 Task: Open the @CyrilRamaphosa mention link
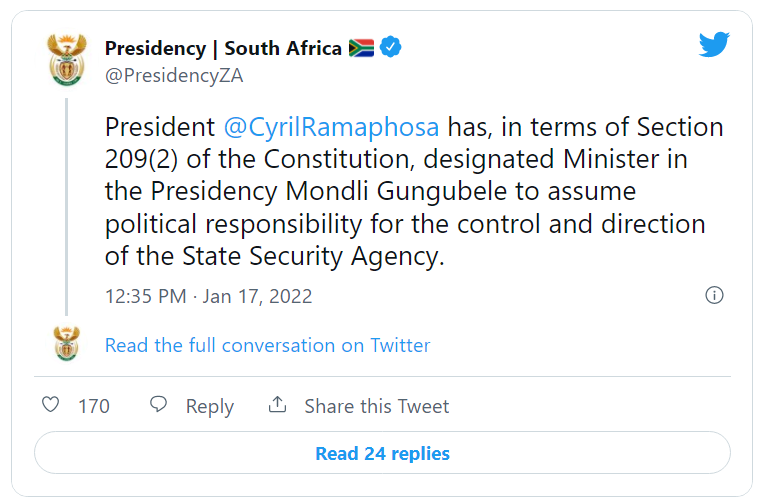coord(331,127)
